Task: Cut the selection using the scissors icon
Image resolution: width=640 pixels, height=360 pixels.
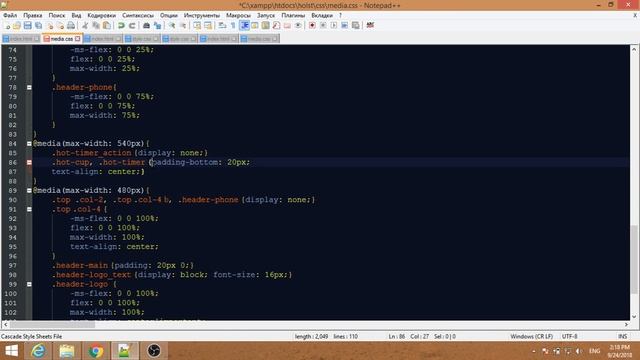Action: 85,26
